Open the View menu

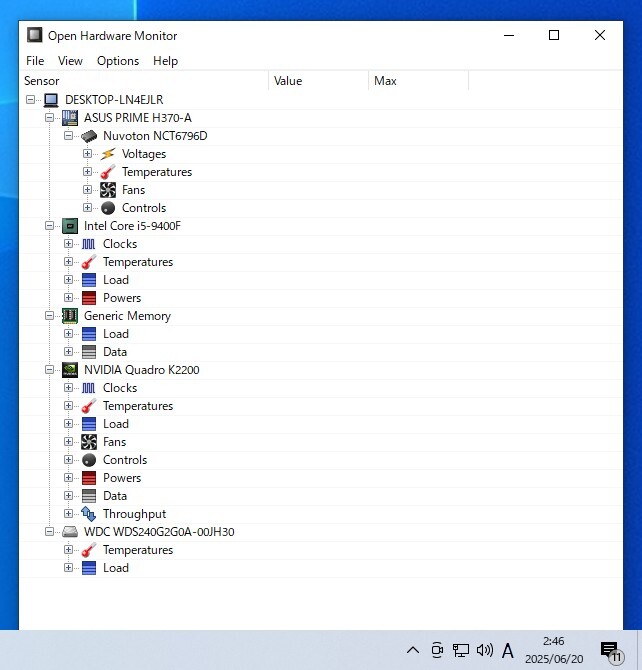71,61
